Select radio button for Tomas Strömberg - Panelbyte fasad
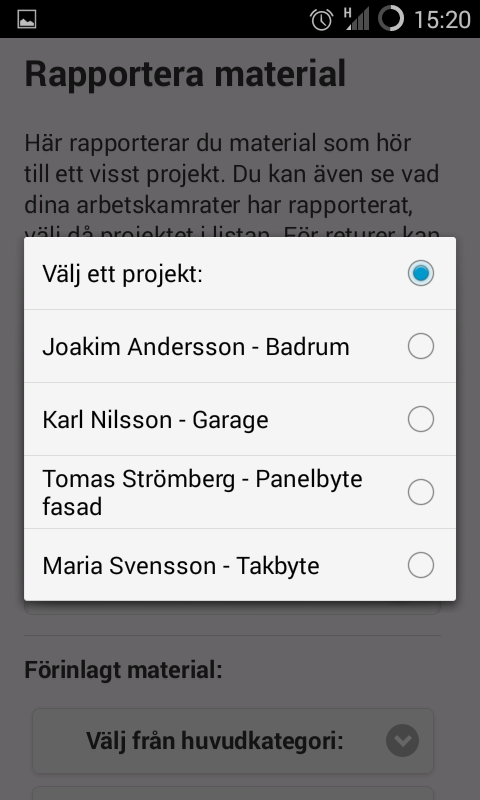The height and width of the screenshot is (800, 480). 421,492
